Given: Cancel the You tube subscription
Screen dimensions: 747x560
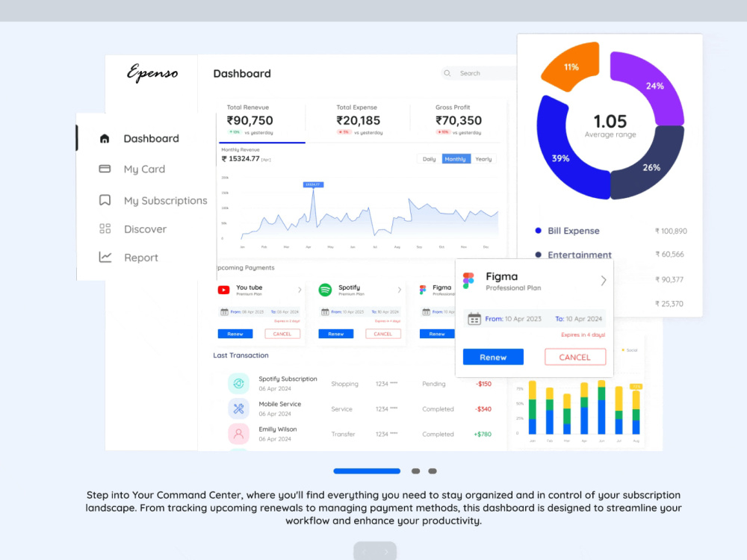Looking at the screenshot, I should [282, 334].
